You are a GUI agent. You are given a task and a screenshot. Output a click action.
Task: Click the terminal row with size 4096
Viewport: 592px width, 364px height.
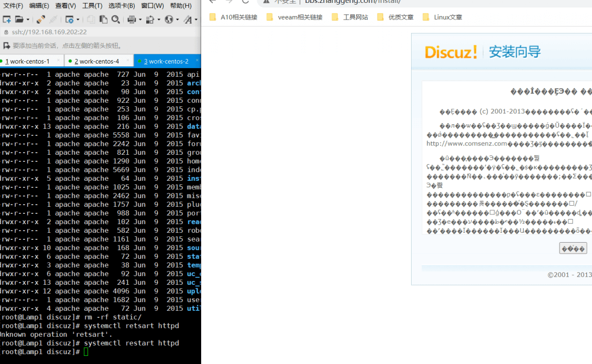tap(101, 291)
